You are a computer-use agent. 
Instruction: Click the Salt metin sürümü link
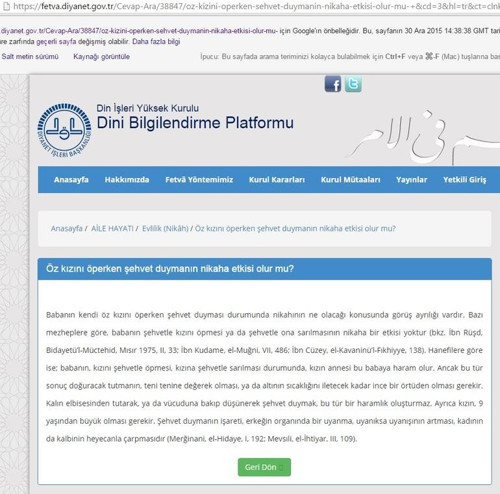[30, 56]
